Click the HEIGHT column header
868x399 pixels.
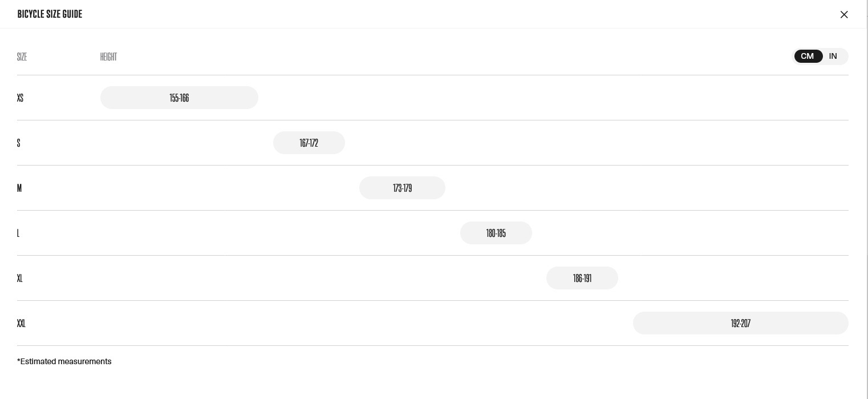click(x=108, y=57)
